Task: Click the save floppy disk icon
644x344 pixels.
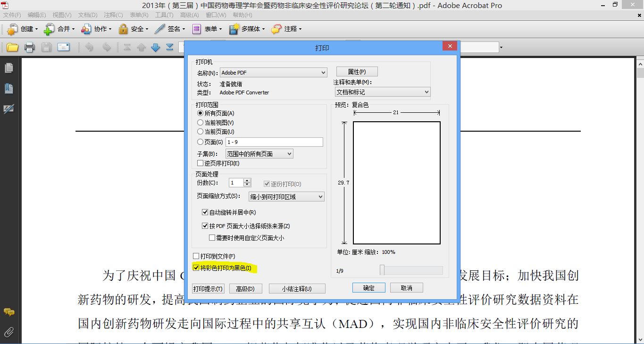Action: tap(46, 47)
